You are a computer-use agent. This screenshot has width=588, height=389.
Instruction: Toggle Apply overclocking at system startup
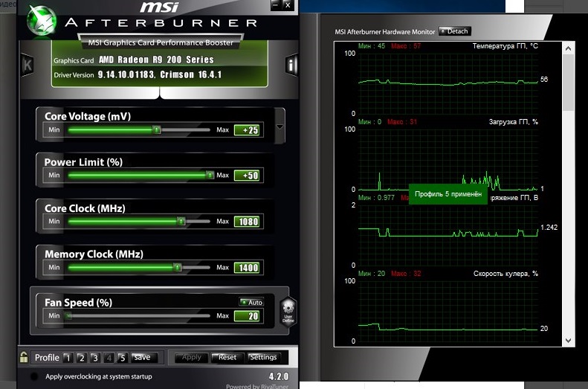click(34, 376)
